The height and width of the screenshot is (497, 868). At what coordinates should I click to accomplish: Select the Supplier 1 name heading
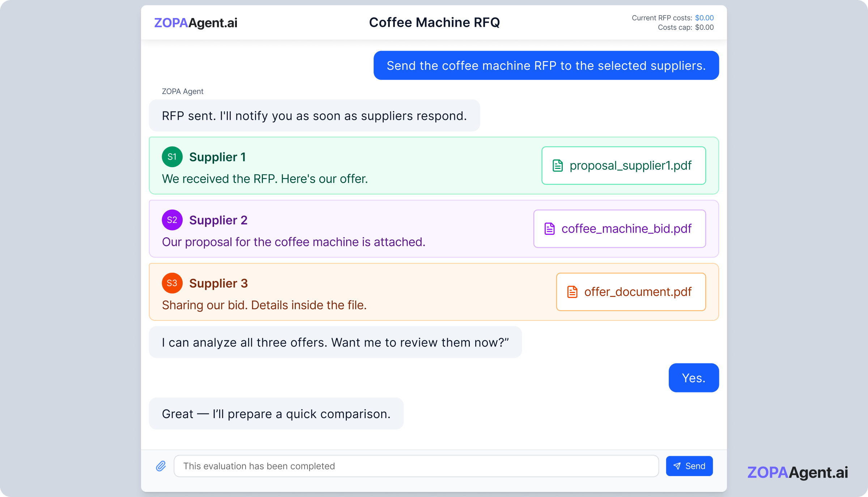point(217,157)
